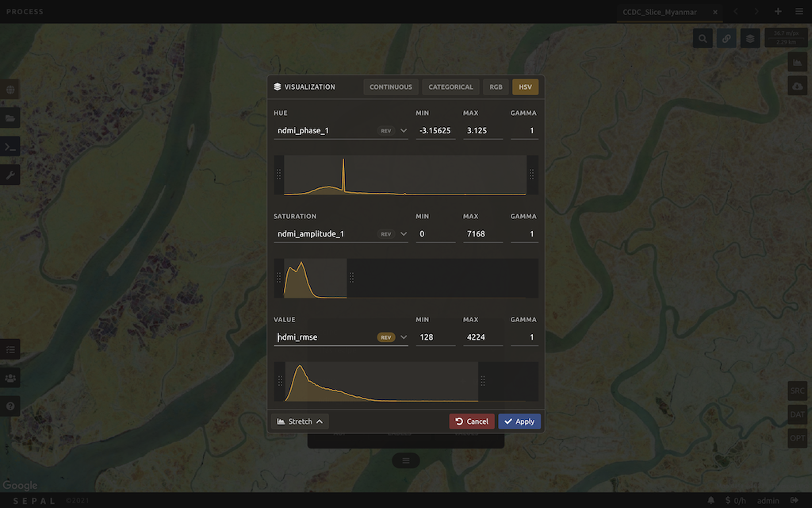Viewport: 812px width, 508px height.
Task: Click the wrench Apps icon in sidebar
Action: [10, 175]
